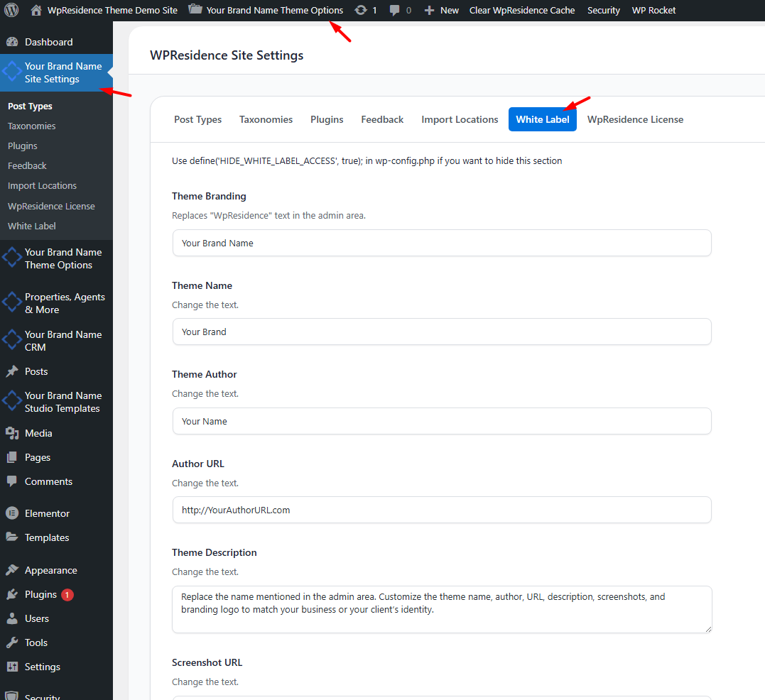Click the comments bubble icon in admin bar
This screenshot has height=700, width=765.
point(395,10)
